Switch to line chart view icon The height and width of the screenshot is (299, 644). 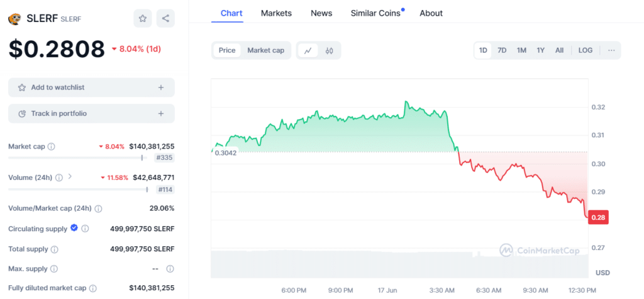click(x=308, y=50)
